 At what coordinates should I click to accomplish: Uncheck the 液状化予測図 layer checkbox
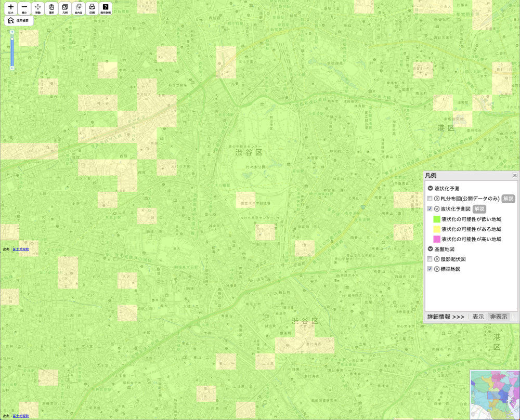pos(430,209)
